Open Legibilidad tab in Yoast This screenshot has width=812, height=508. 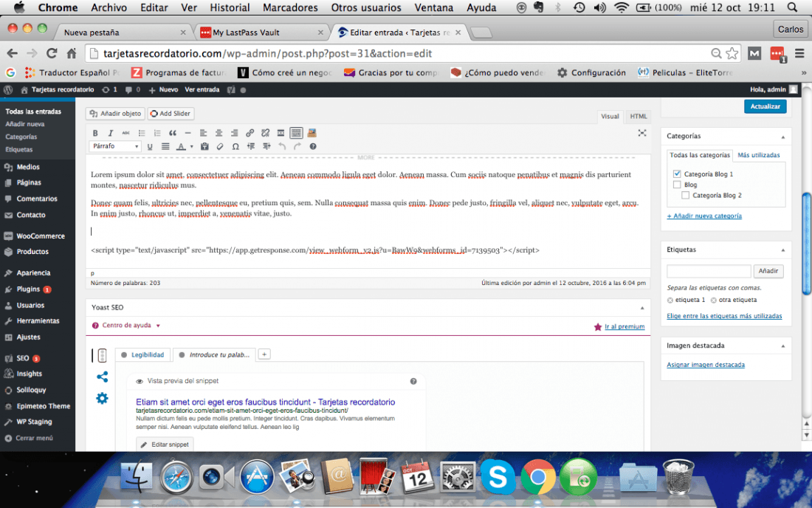point(142,354)
